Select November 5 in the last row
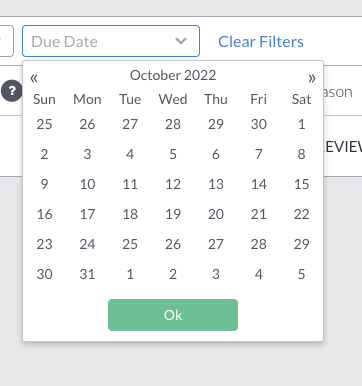This screenshot has width=362, height=386. pos(302,274)
